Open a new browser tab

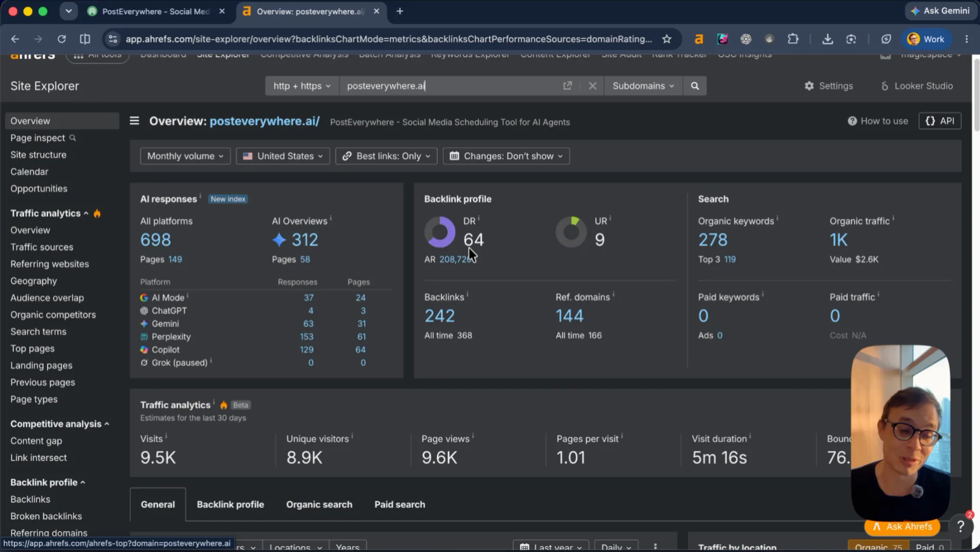click(400, 11)
